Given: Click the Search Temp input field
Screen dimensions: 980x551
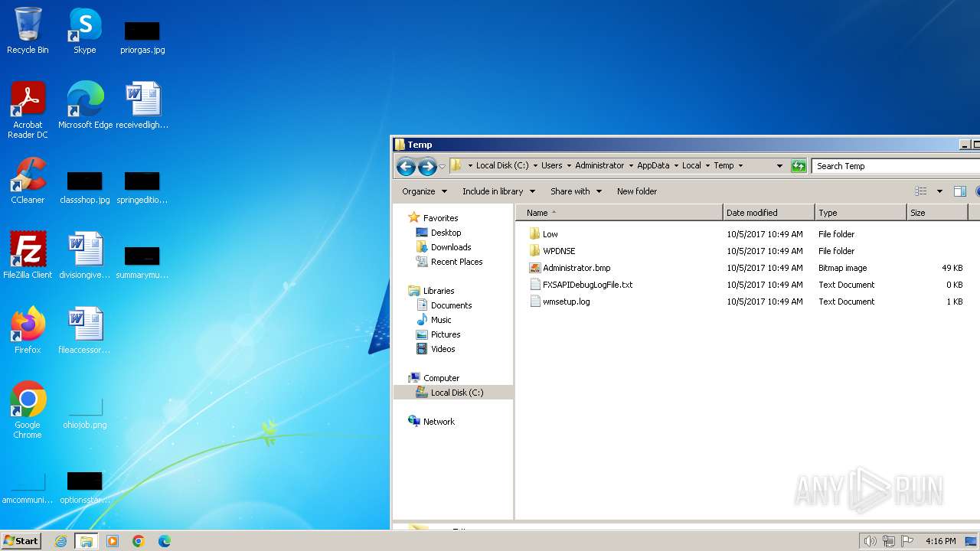Looking at the screenshot, I should pyautogui.click(x=896, y=166).
